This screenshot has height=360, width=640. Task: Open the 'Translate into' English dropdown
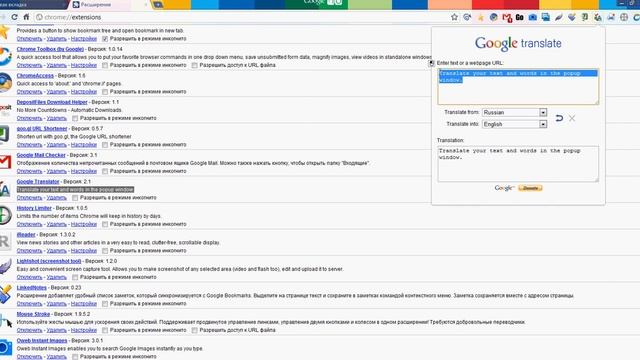click(x=514, y=124)
